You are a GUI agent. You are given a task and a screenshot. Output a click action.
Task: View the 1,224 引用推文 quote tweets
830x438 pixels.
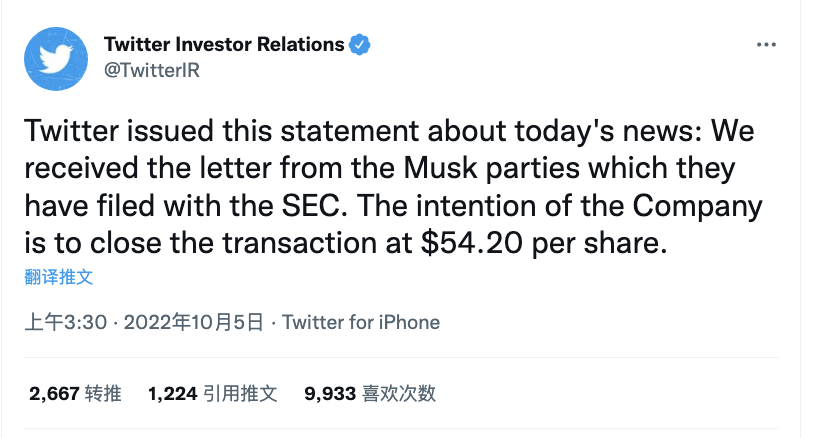pyautogui.click(x=213, y=394)
